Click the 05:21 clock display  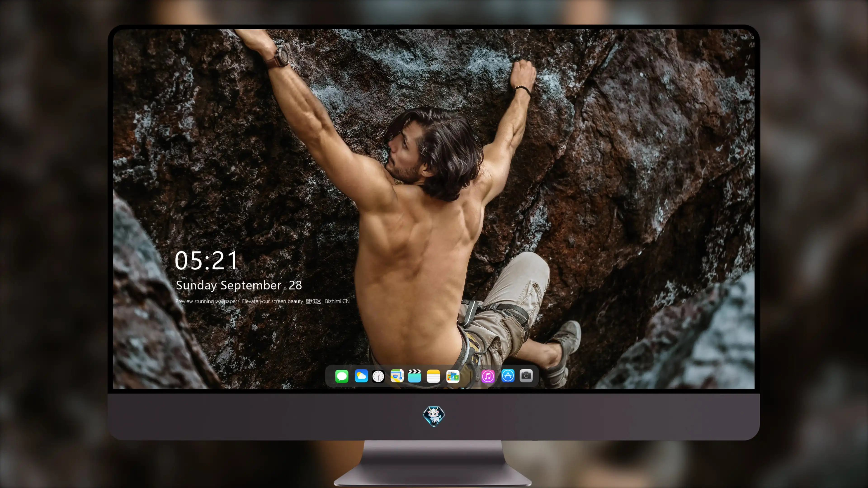click(x=206, y=261)
